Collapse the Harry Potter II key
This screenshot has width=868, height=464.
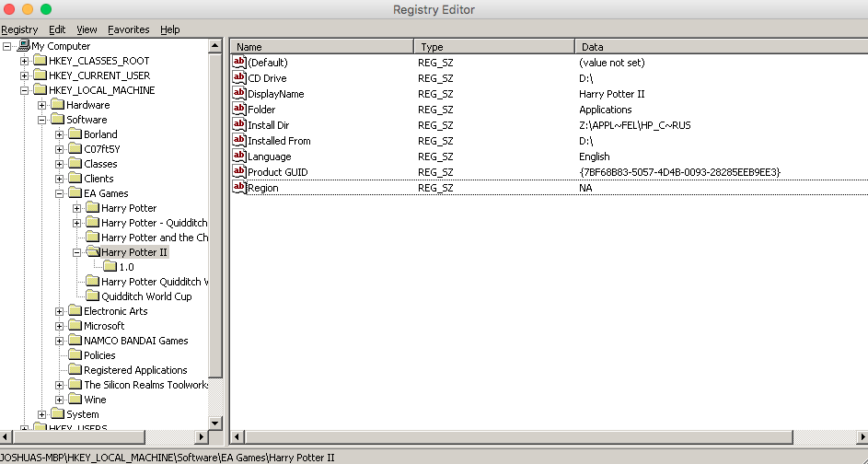77,252
